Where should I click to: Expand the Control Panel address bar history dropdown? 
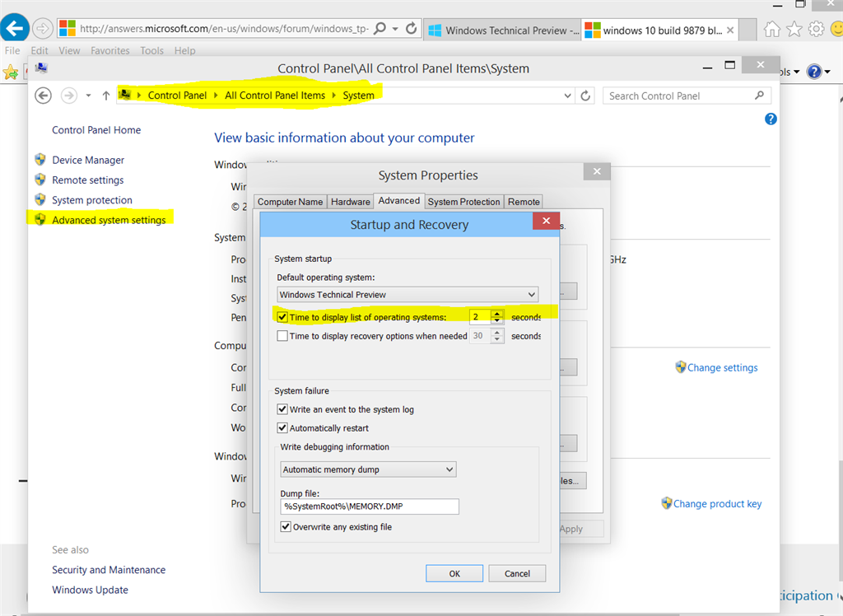click(568, 96)
